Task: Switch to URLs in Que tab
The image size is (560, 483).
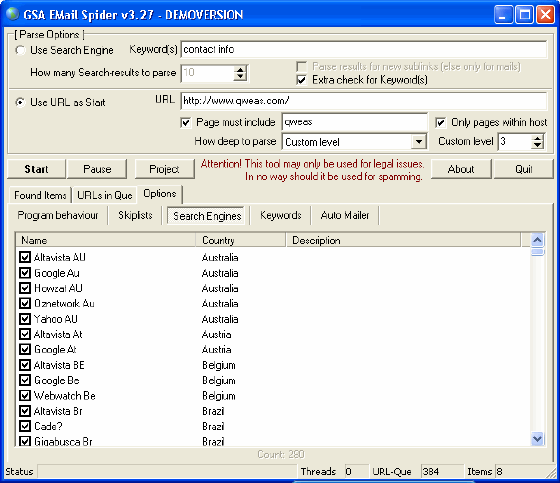Action: (x=105, y=195)
